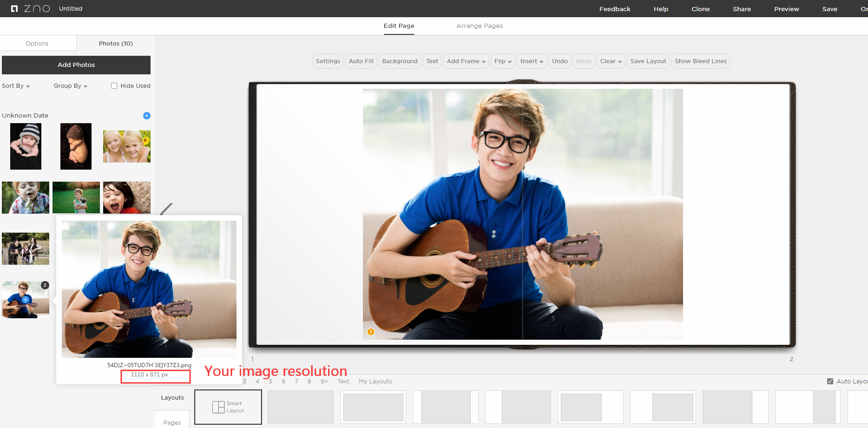Select the family outdoors thumbnail
Image resolution: width=868 pixels, height=428 pixels.
coord(26,249)
